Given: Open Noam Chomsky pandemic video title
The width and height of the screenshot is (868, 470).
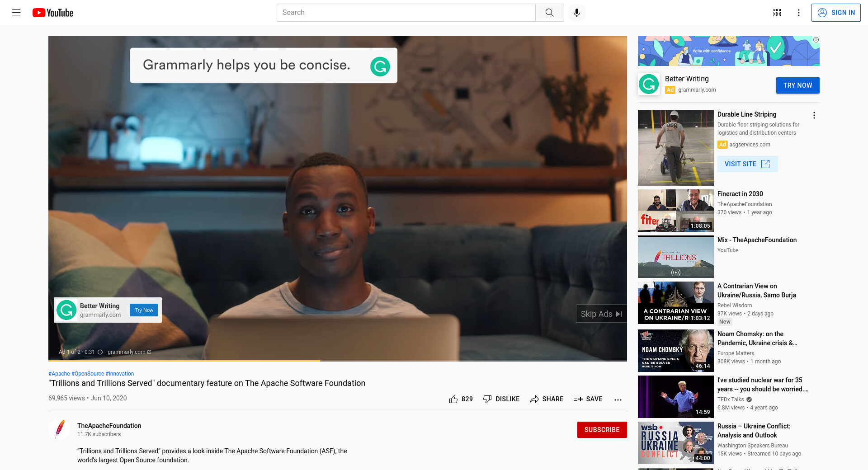Looking at the screenshot, I should [757, 338].
